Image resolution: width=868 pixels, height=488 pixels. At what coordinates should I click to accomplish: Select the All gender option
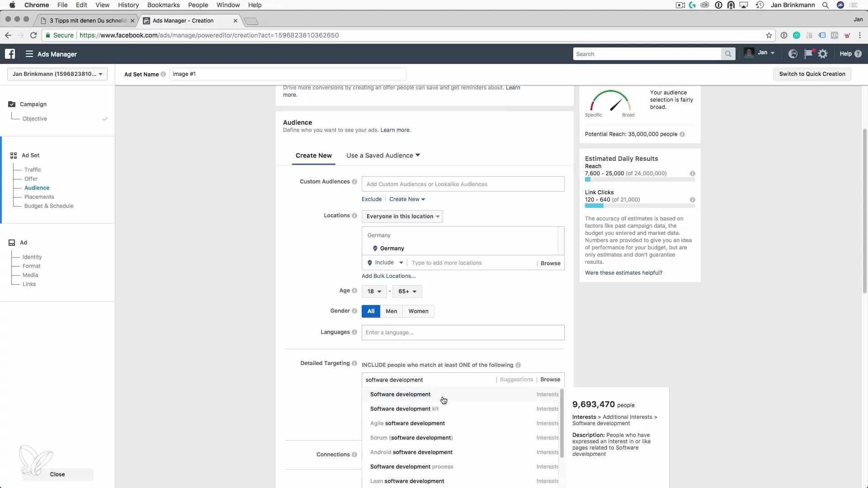[x=371, y=311]
